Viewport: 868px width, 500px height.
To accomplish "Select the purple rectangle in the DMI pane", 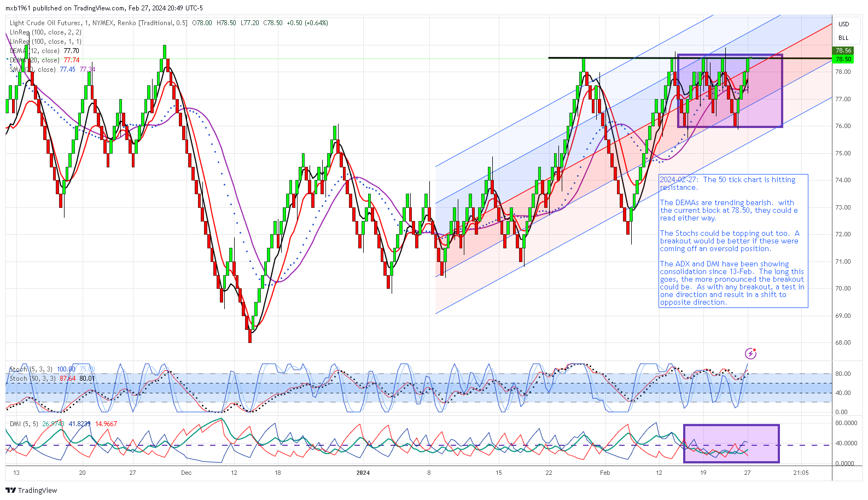I will (731, 444).
